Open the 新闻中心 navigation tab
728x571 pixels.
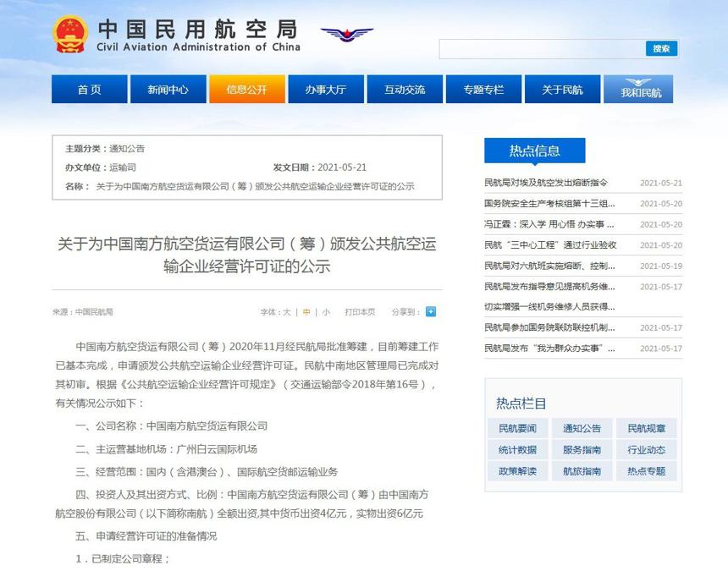[168, 89]
